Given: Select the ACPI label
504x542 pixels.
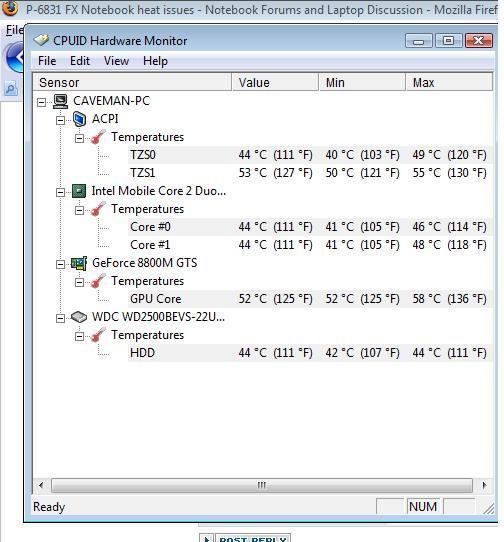Looking at the screenshot, I should pyautogui.click(x=105, y=119).
